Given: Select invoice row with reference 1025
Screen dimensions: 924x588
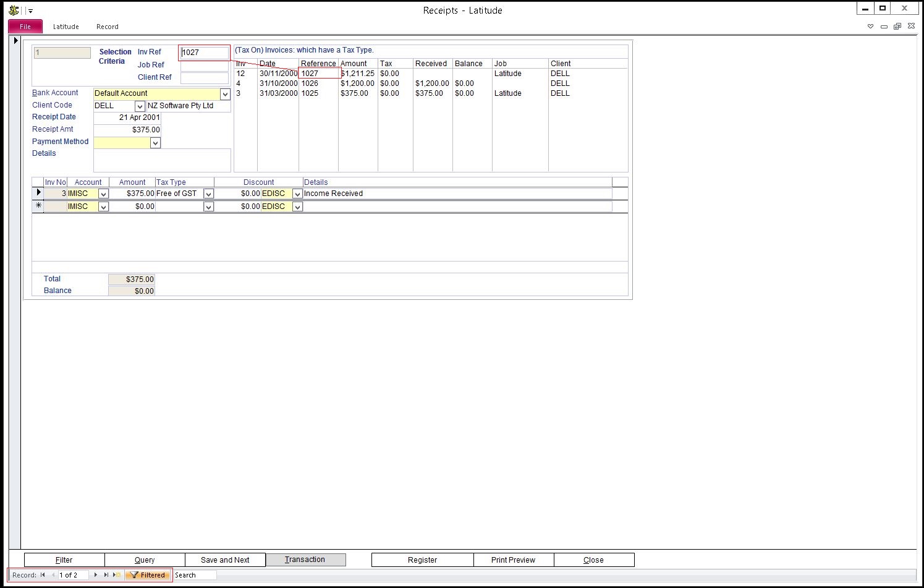Looking at the screenshot, I should pos(431,93).
